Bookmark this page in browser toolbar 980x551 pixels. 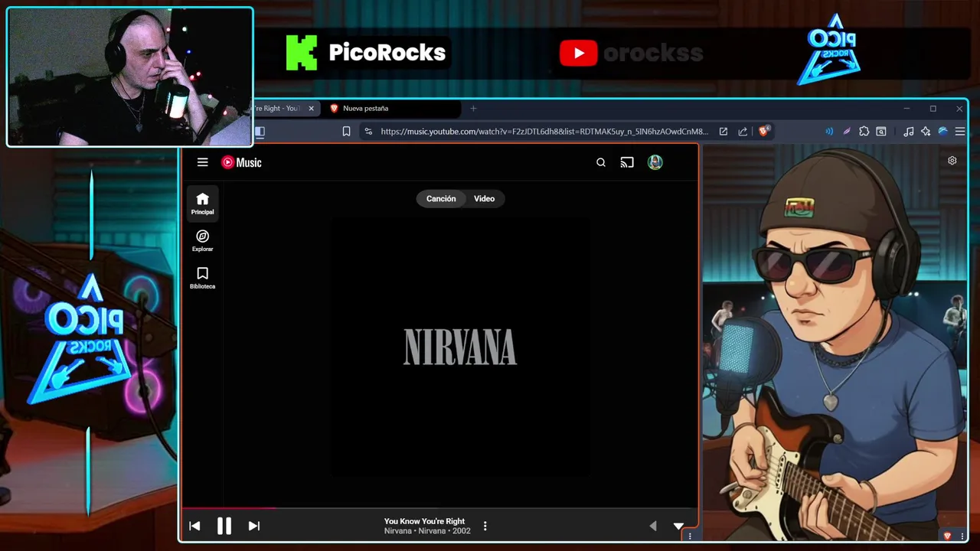[x=346, y=132]
